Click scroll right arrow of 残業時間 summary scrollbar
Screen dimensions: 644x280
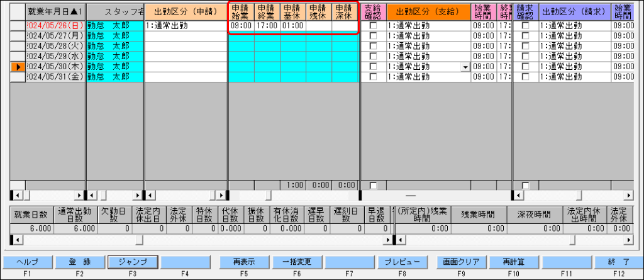pos(630,239)
